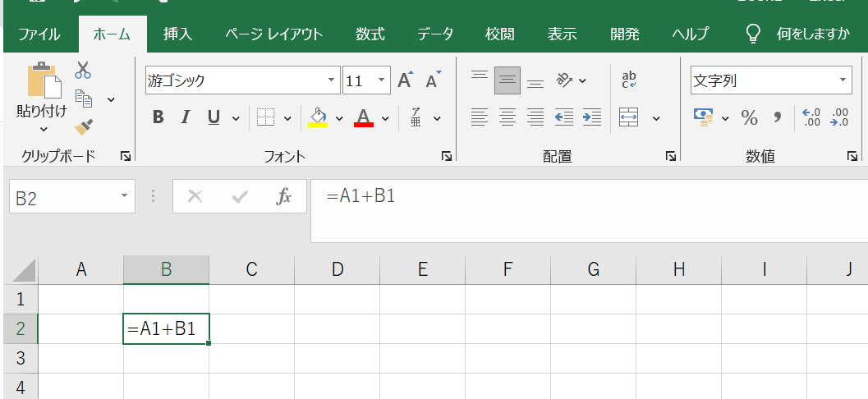Click the Percent Style icon
This screenshot has height=399, width=868.
click(749, 117)
